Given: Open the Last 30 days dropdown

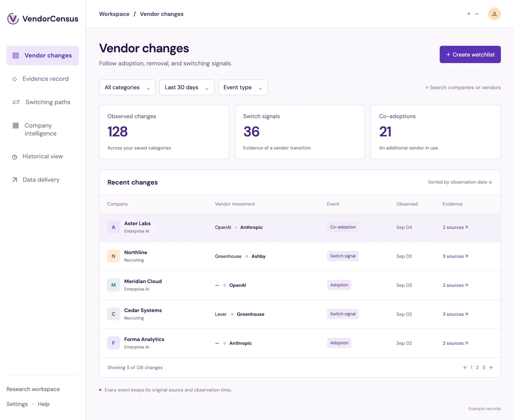Looking at the screenshot, I should 186,87.
